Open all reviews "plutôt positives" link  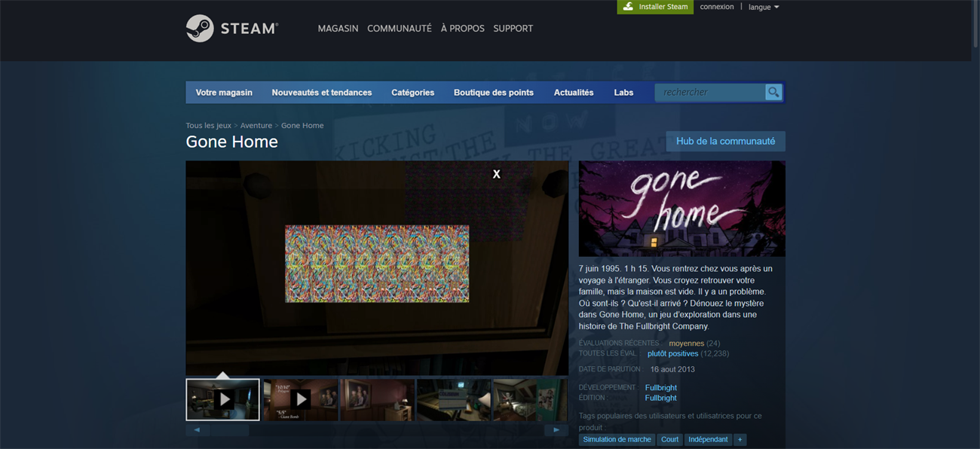coord(673,353)
